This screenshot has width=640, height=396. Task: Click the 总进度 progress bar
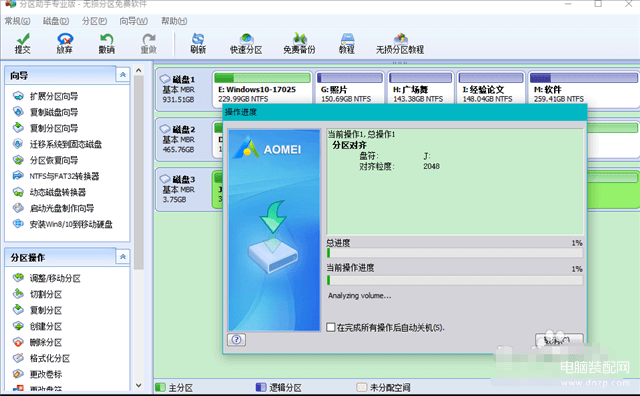(x=454, y=253)
